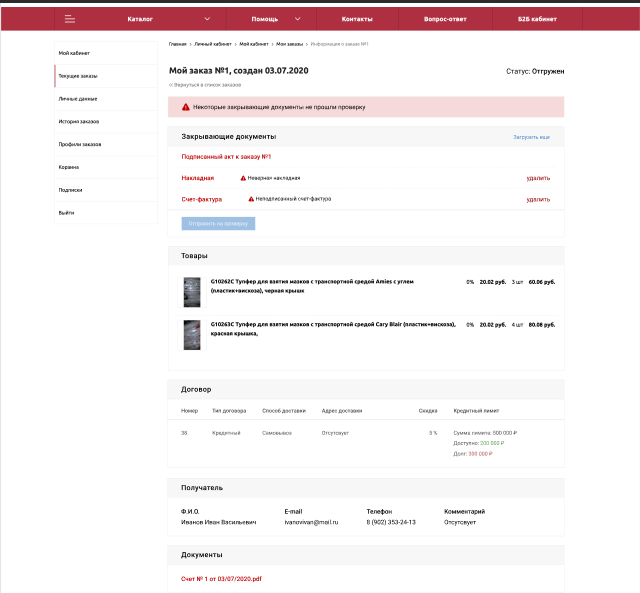Delete the Счет-фактура document
640x593 pixels.
click(x=538, y=199)
